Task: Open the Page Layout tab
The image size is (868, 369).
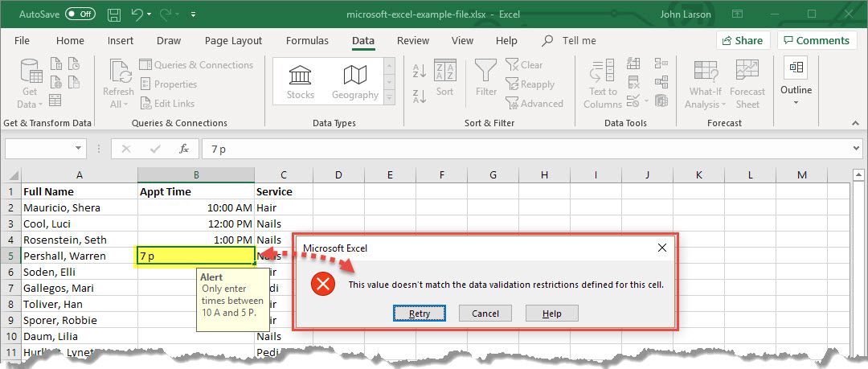Action: tap(233, 41)
